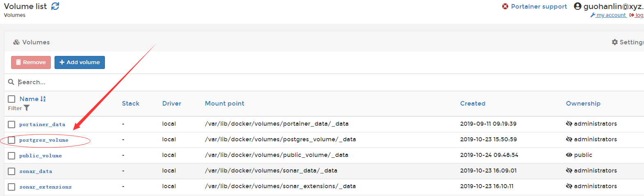Check the portainer_data volume checkbox
644x196 pixels.
tap(11, 125)
